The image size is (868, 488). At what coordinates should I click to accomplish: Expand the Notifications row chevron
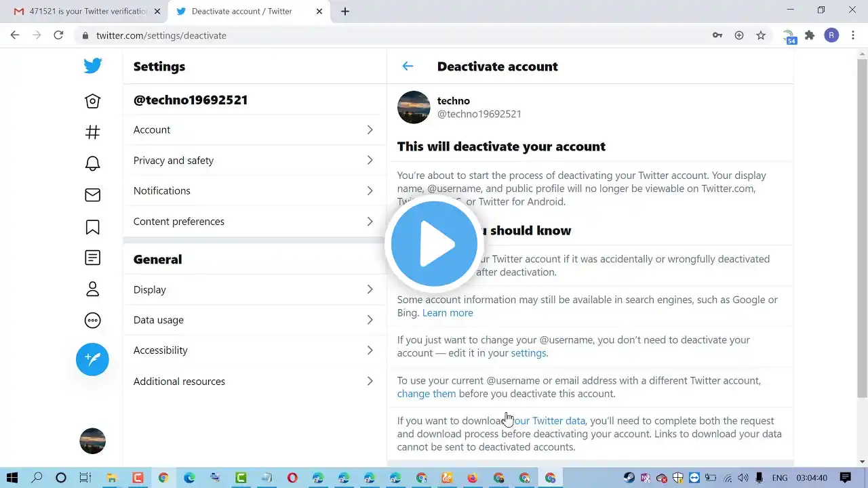370,190
